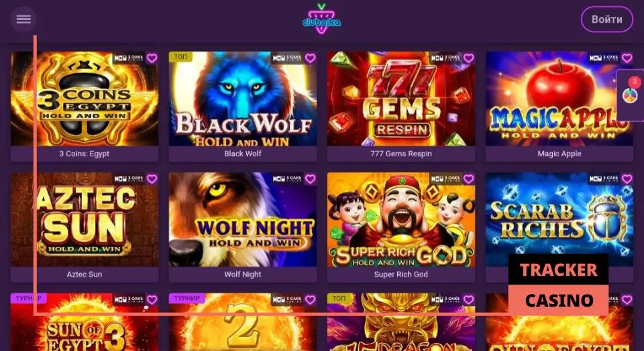The height and width of the screenshot is (351, 644).
Task: Toggle favorite heart on Black Wolf
Action: [310, 58]
